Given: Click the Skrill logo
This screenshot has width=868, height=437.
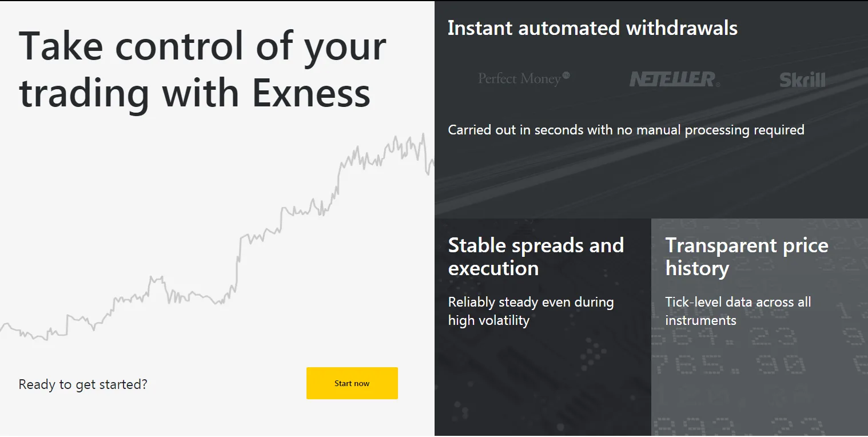Looking at the screenshot, I should tap(802, 80).
